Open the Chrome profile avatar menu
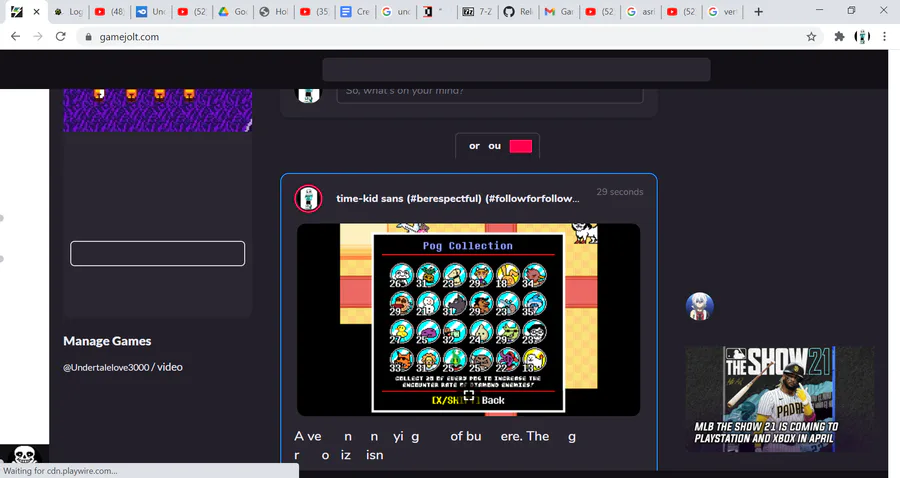Image resolution: width=900 pixels, height=478 pixels. (x=862, y=37)
